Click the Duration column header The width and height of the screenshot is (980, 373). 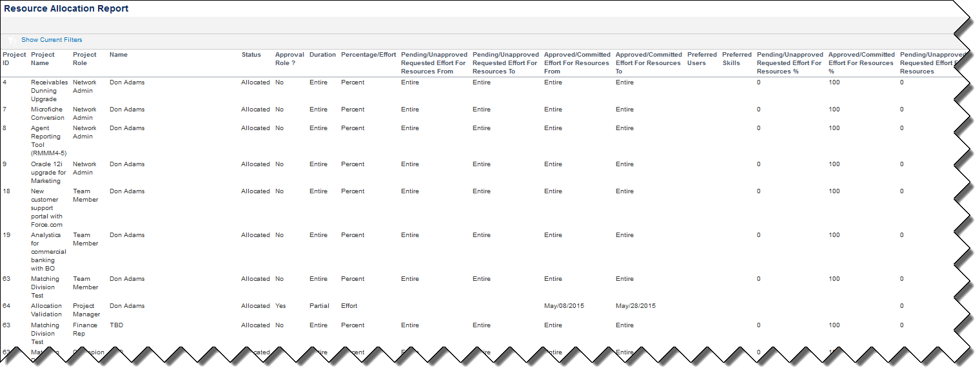click(x=322, y=55)
